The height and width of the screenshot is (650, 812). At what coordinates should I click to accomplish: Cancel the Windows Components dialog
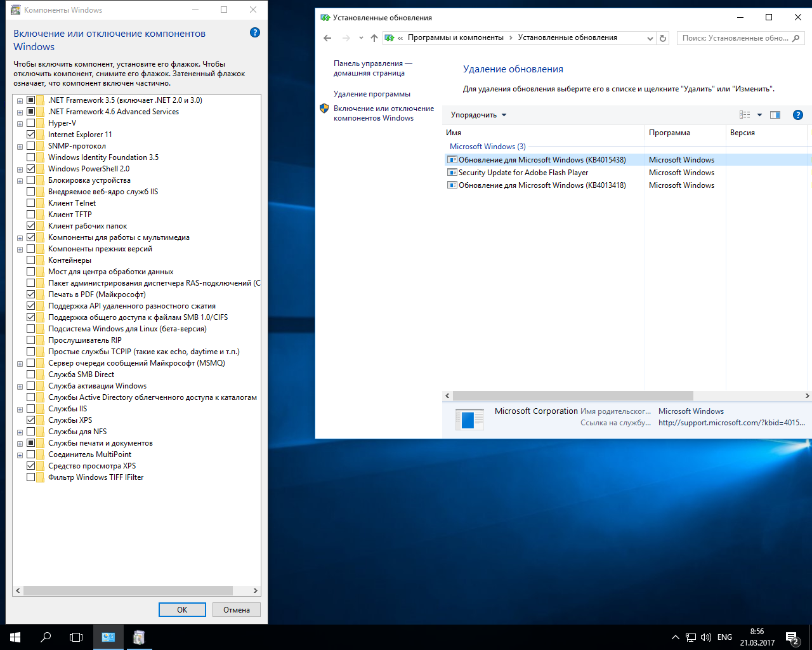point(237,610)
